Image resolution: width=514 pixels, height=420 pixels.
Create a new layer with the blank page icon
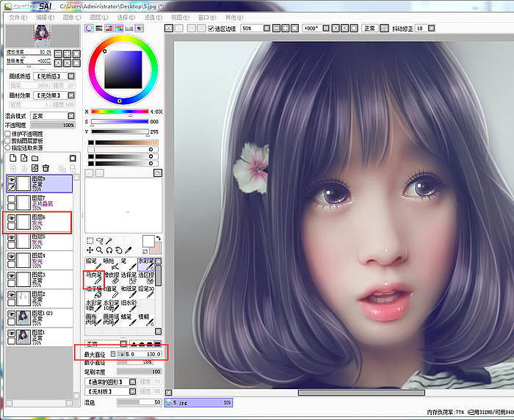tap(13, 158)
